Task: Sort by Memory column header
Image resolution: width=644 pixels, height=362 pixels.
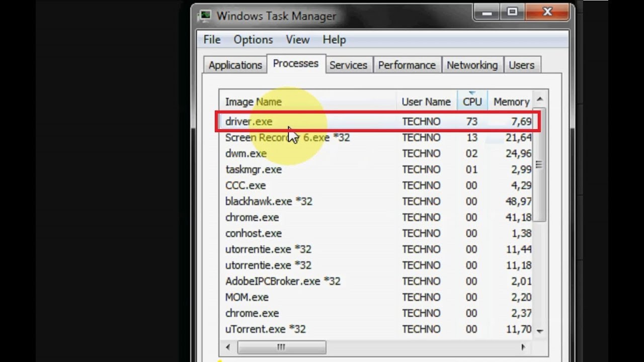Action: [x=510, y=102]
